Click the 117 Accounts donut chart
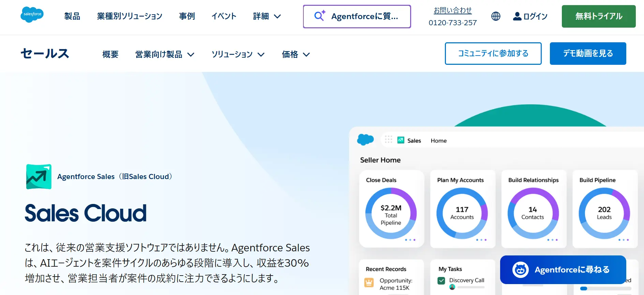This screenshot has height=295, width=644. click(462, 213)
